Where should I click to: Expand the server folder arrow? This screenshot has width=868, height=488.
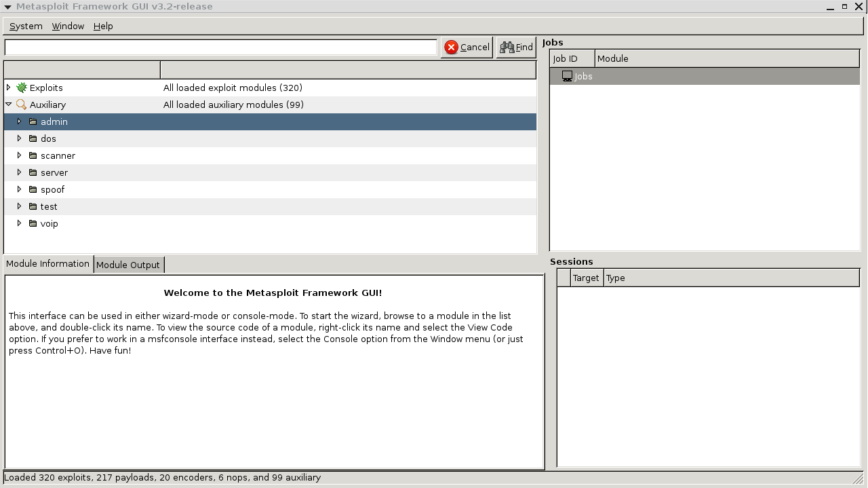click(x=19, y=172)
